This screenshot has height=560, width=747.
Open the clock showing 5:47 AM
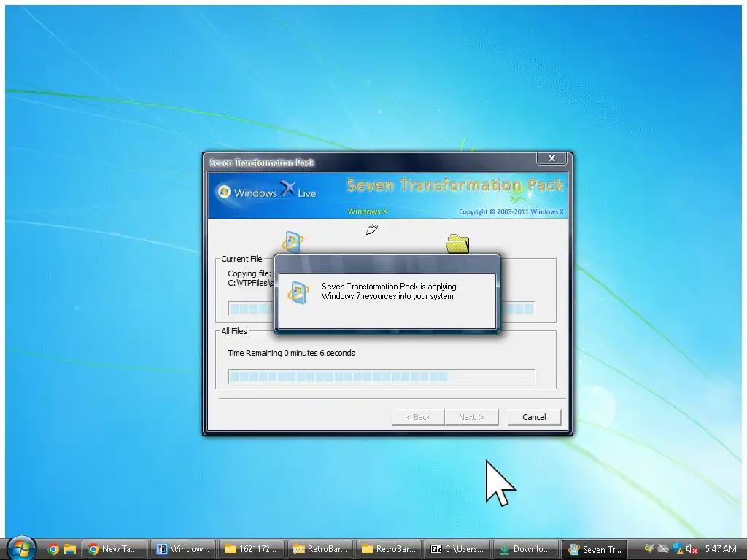tap(721, 549)
